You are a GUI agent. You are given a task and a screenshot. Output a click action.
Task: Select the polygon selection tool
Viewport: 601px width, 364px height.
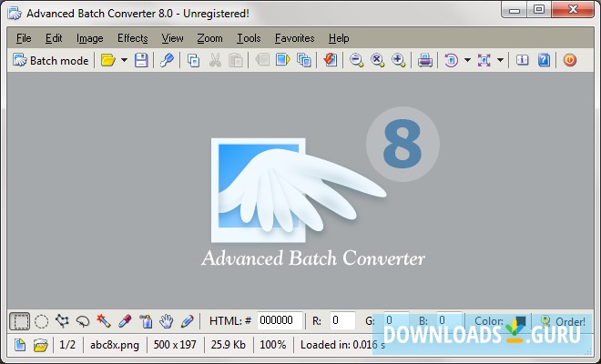(x=62, y=321)
